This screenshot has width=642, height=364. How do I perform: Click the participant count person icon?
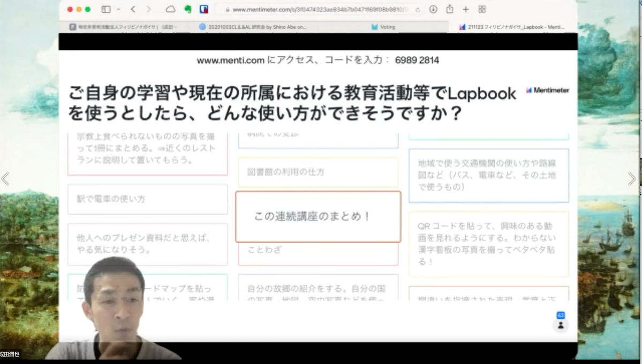pos(561,325)
